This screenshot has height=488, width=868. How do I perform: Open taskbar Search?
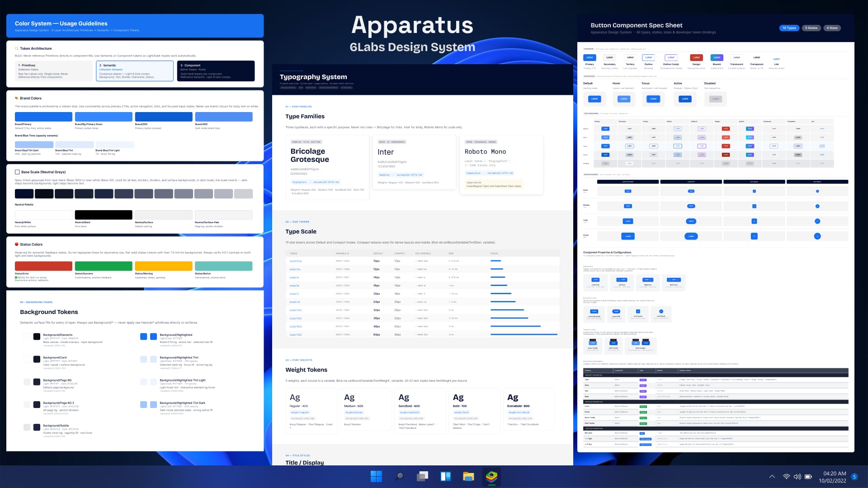[x=399, y=476]
